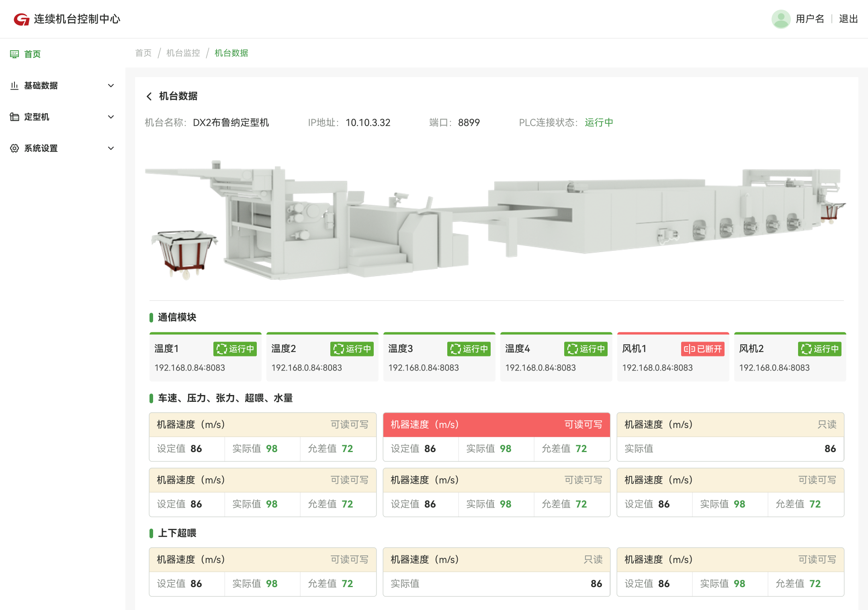Click the red 机器速度 card header

tap(496, 425)
